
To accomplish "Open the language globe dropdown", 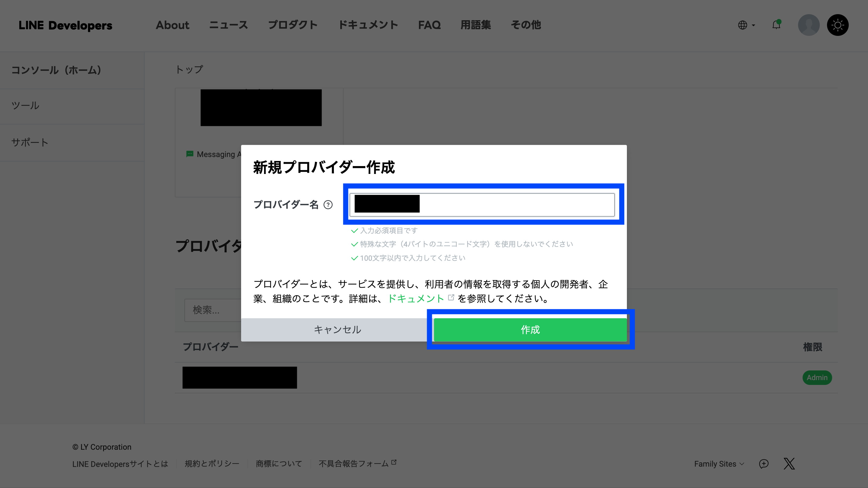I will pos(746,25).
